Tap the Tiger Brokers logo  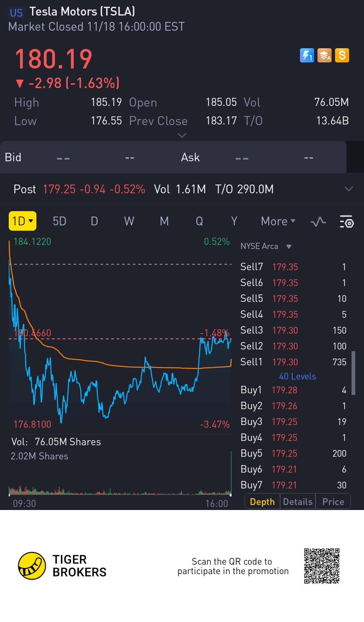pyautogui.click(x=62, y=566)
